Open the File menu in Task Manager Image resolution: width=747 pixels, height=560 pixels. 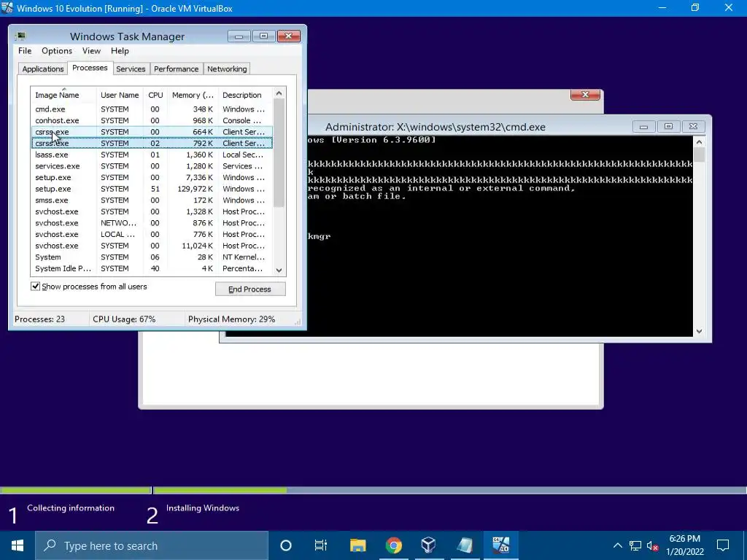[25, 50]
